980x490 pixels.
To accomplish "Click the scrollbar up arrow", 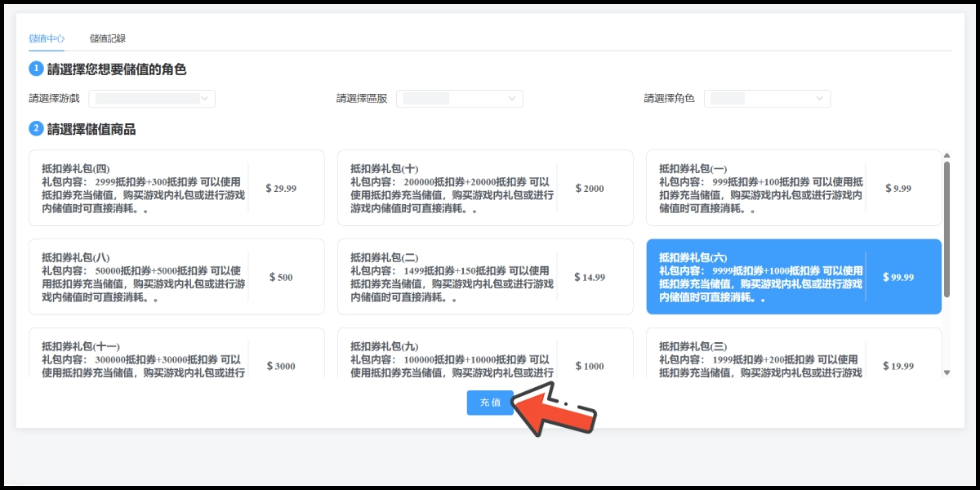I will [947, 155].
